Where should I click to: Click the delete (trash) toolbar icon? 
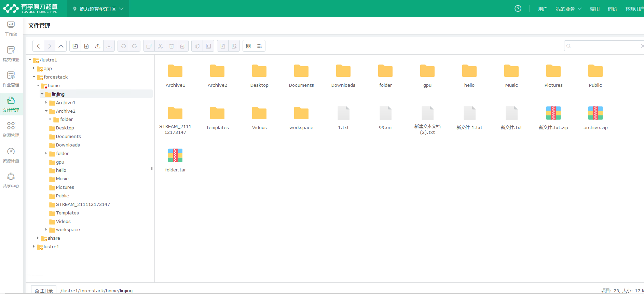coord(172,46)
